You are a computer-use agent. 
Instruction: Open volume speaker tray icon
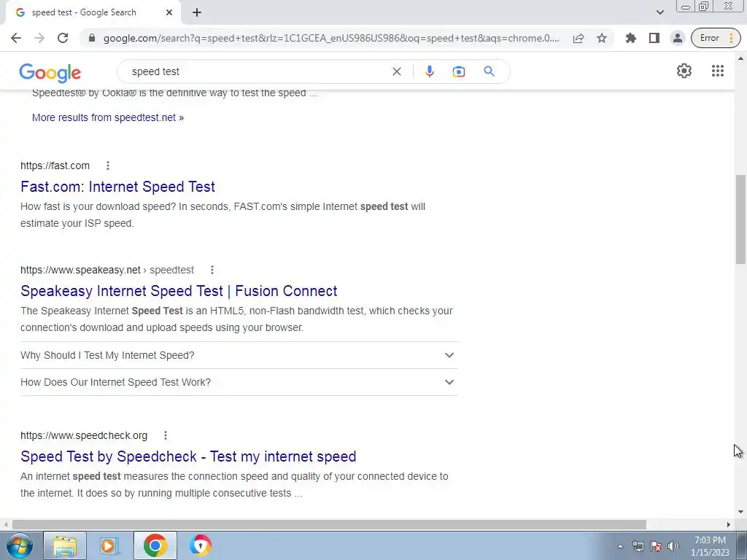[x=673, y=546]
